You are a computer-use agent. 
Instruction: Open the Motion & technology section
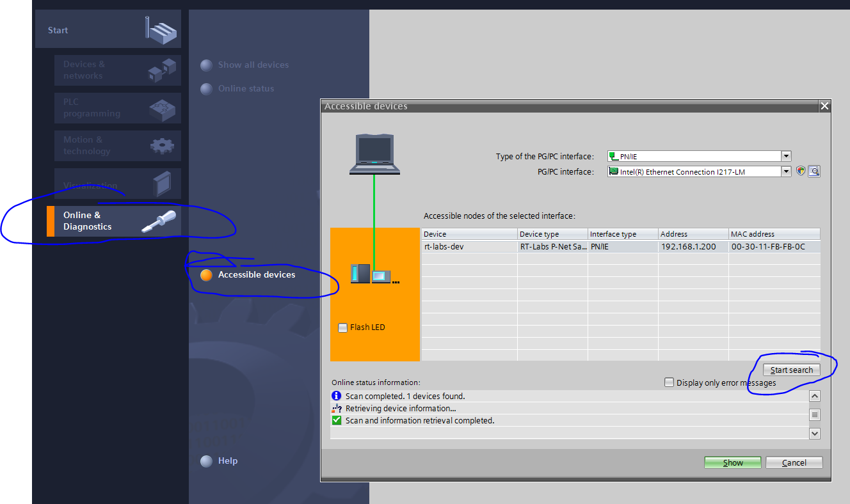coord(118,145)
